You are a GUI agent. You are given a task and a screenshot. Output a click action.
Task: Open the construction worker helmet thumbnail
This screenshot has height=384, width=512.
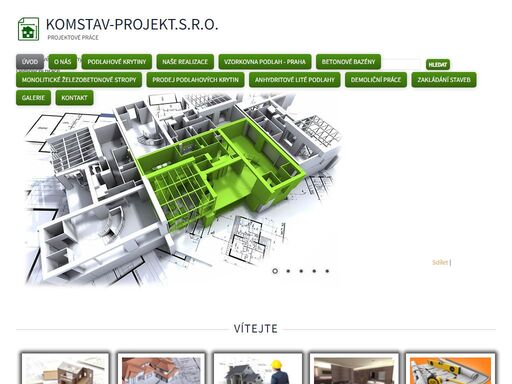click(258, 369)
